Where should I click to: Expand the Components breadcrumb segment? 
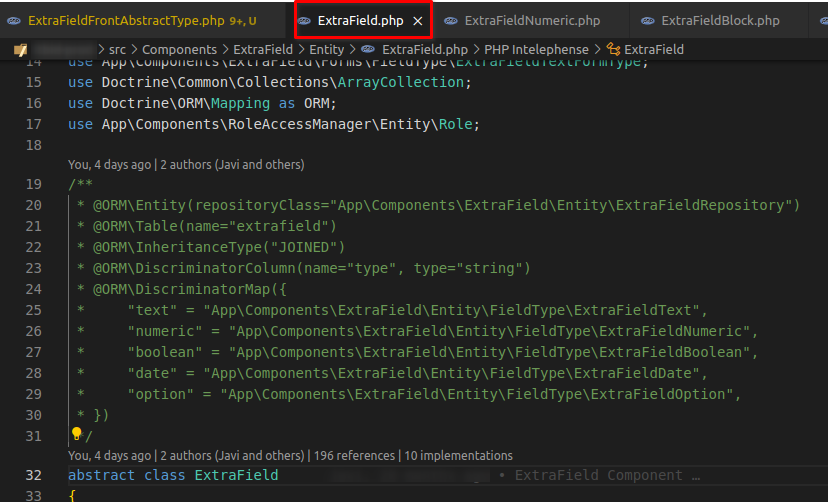[179, 49]
